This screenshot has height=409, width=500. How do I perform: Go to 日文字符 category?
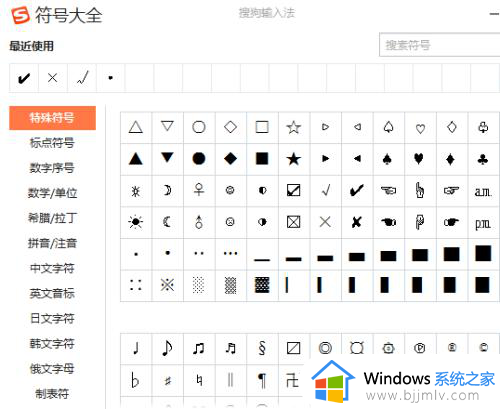tap(52, 319)
